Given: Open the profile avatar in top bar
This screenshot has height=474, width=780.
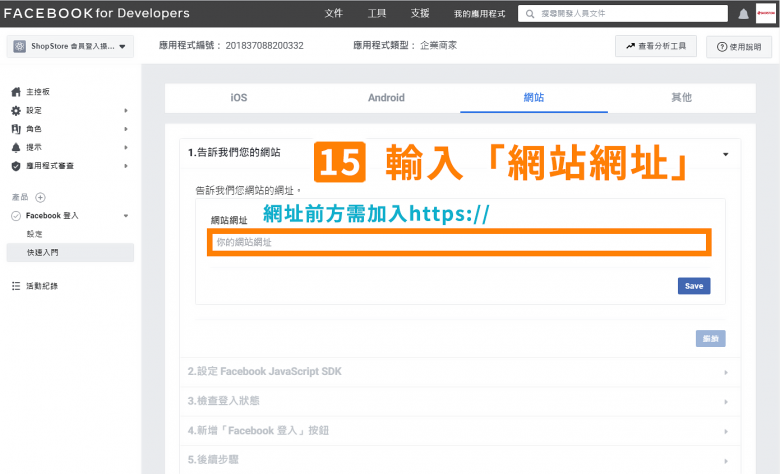Looking at the screenshot, I should 766,13.
